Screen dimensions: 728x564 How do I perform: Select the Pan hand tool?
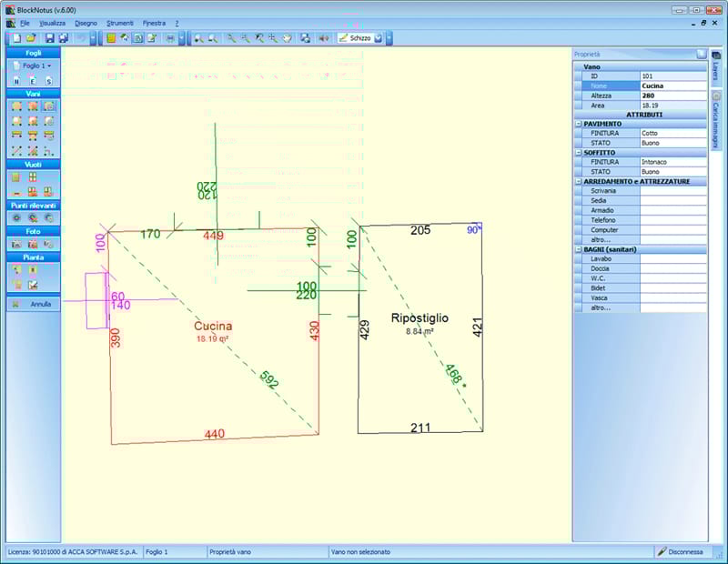pos(287,38)
